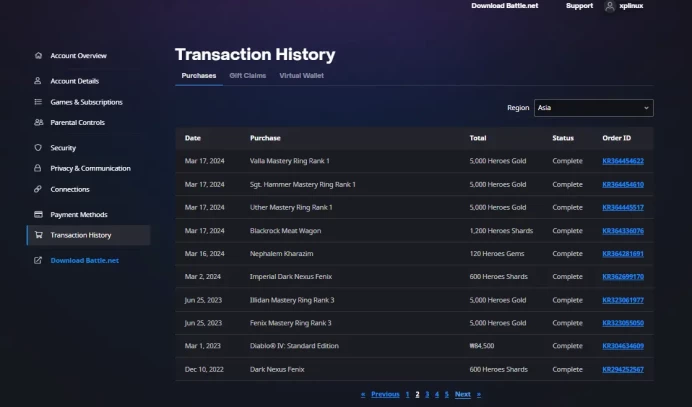Click Download Battle.net in top bar

505,6
